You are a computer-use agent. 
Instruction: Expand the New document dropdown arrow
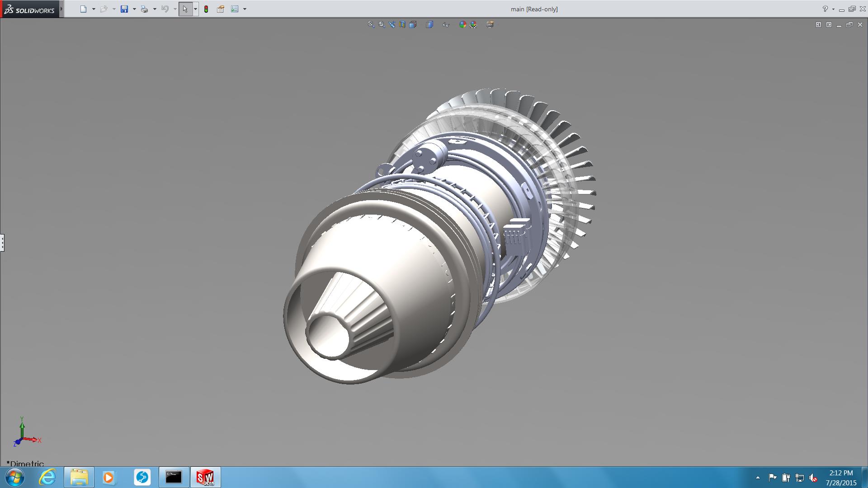(94, 9)
